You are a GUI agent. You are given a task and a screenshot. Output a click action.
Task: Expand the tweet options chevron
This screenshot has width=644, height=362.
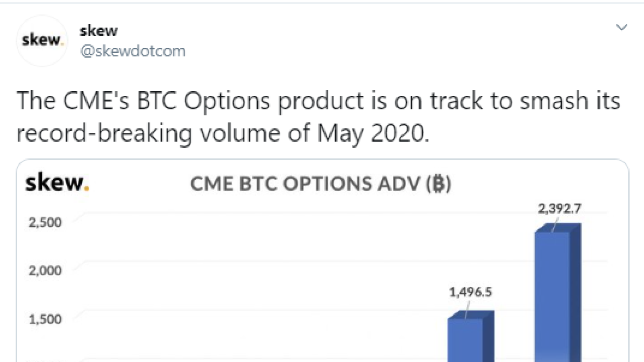[x=621, y=27]
